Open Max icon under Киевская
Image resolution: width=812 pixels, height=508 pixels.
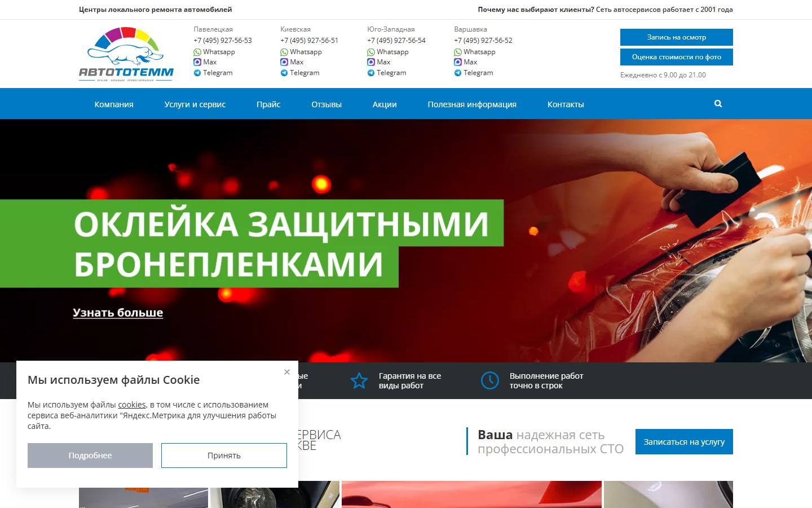click(x=284, y=62)
